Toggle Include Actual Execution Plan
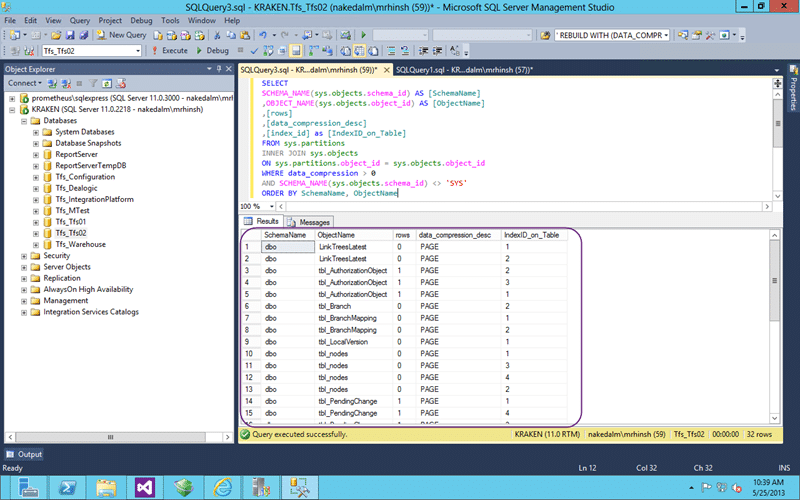The image size is (800, 500). [x=313, y=51]
